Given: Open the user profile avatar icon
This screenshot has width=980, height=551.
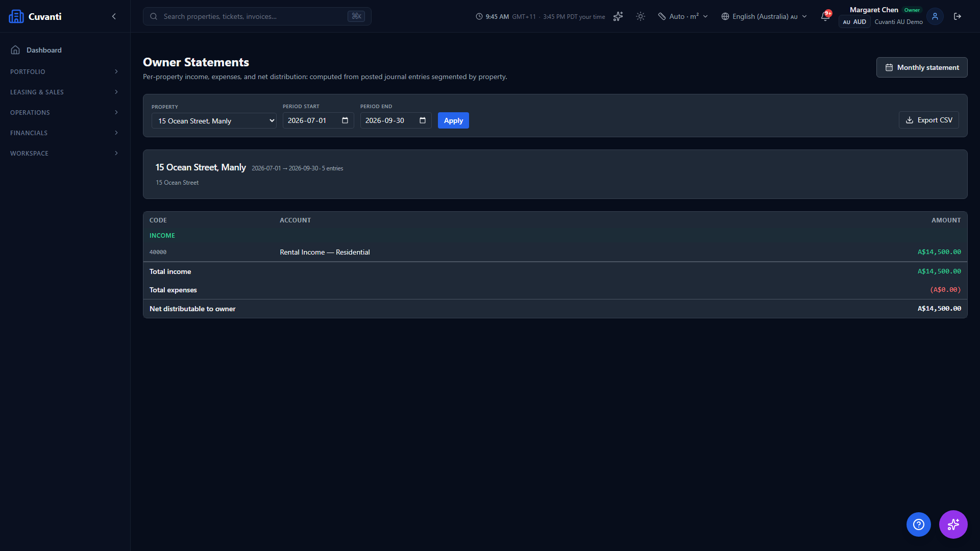Looking at the screenshot, I should pos(935,16).
